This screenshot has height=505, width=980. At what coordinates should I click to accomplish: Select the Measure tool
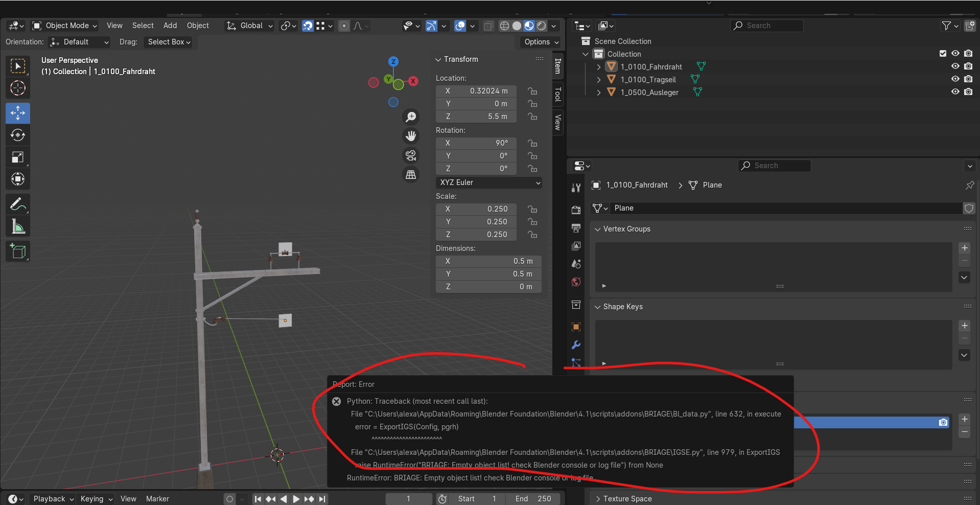coord(18,226)
